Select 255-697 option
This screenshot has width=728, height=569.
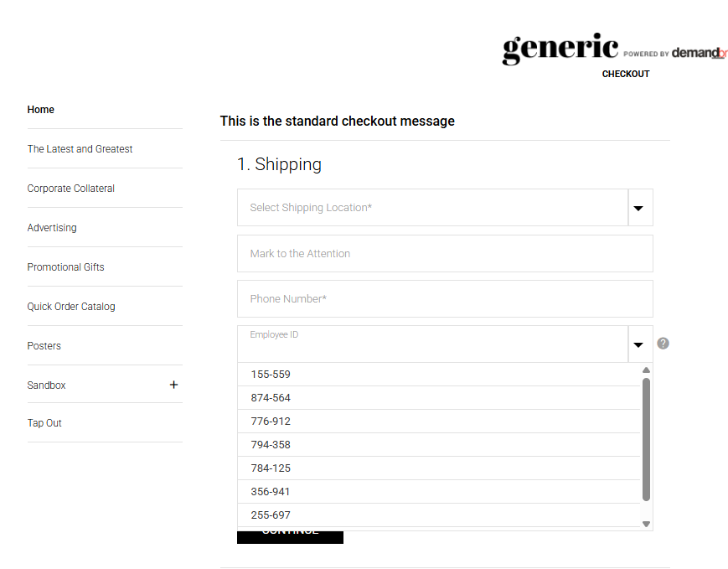(x=439, y=515)
